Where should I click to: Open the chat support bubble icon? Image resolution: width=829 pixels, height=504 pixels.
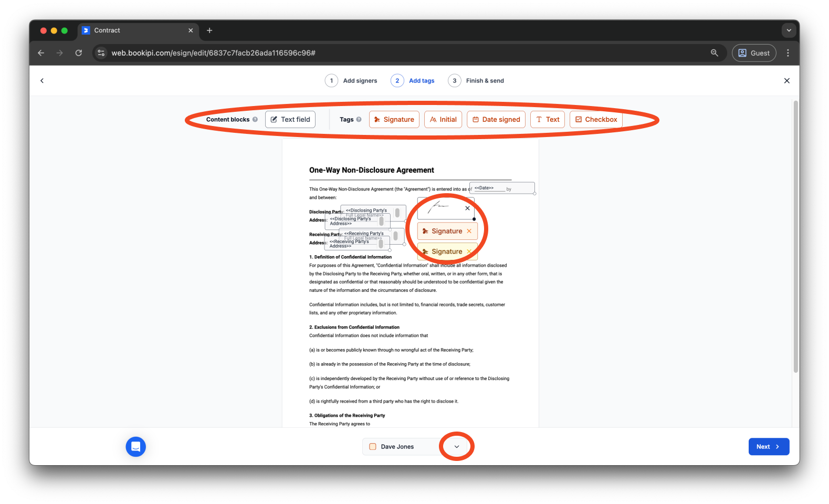[135, 447]
